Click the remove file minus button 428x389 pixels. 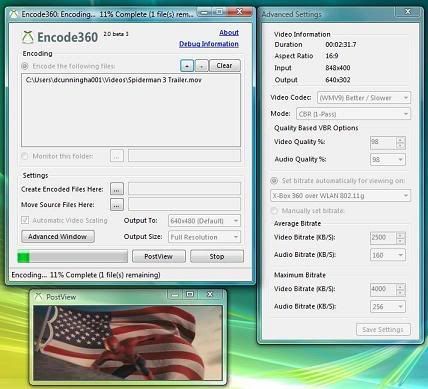point(201,66)
